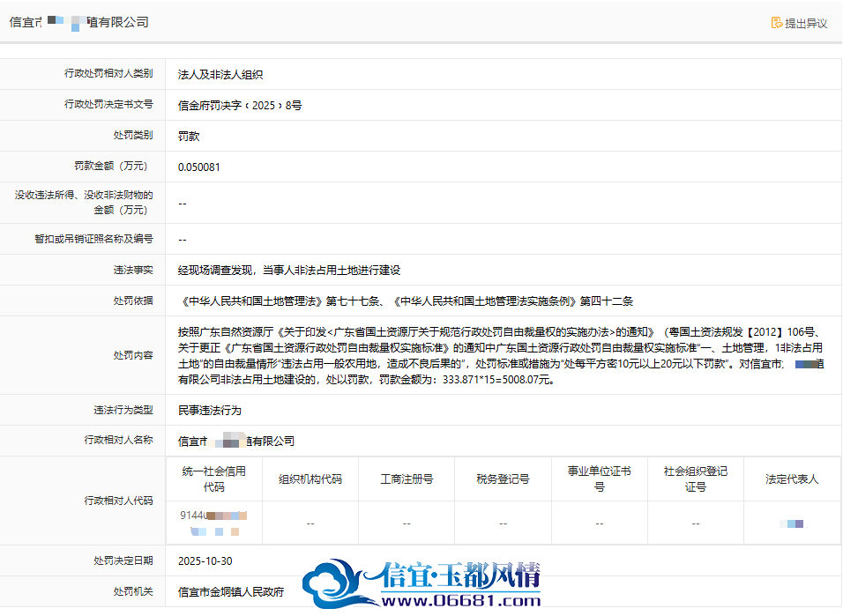Select the 处罚内容 row label
Image resolution: width=843 pixels, height=616 pixels.
pos(133,355)
